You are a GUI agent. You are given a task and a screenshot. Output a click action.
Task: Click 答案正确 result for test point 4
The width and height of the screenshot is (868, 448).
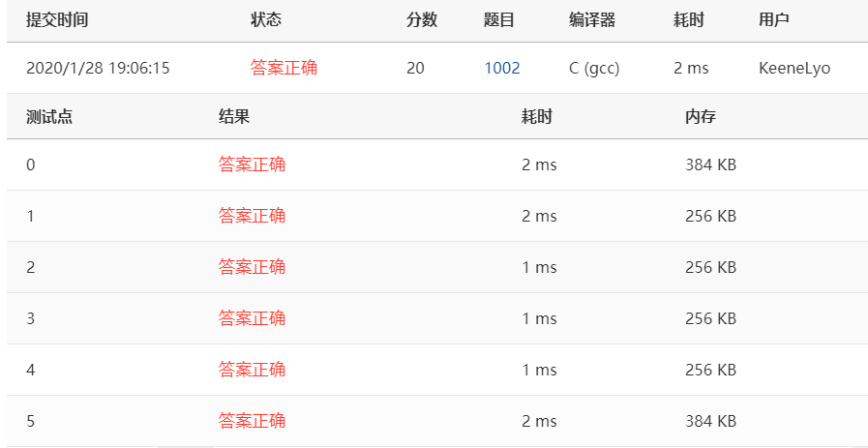(x=252, y=370)
